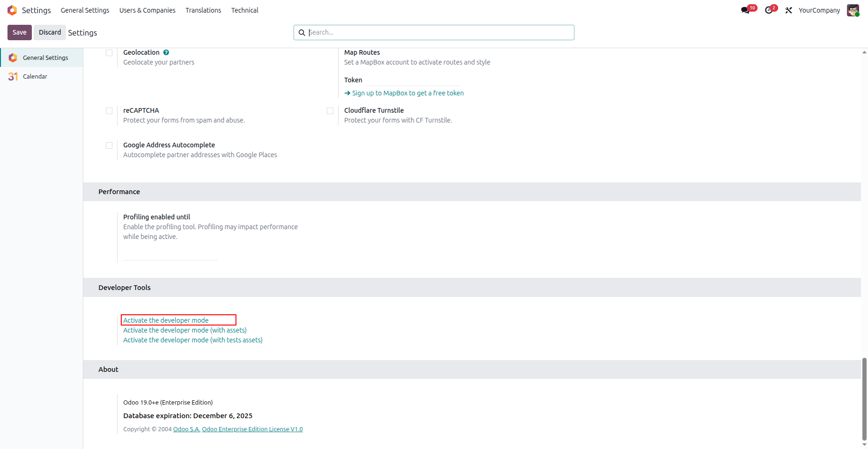Open the user avatar menu

tap(853, 10)
